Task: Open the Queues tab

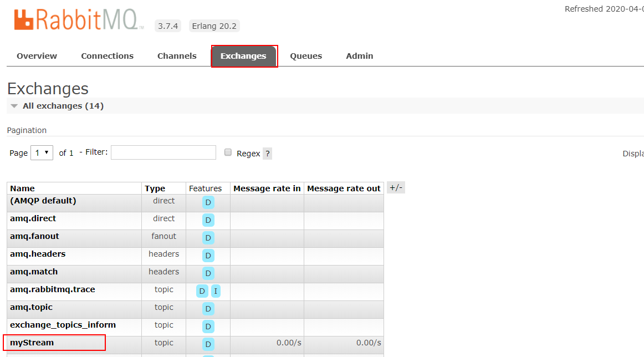Action: point(306,56)
